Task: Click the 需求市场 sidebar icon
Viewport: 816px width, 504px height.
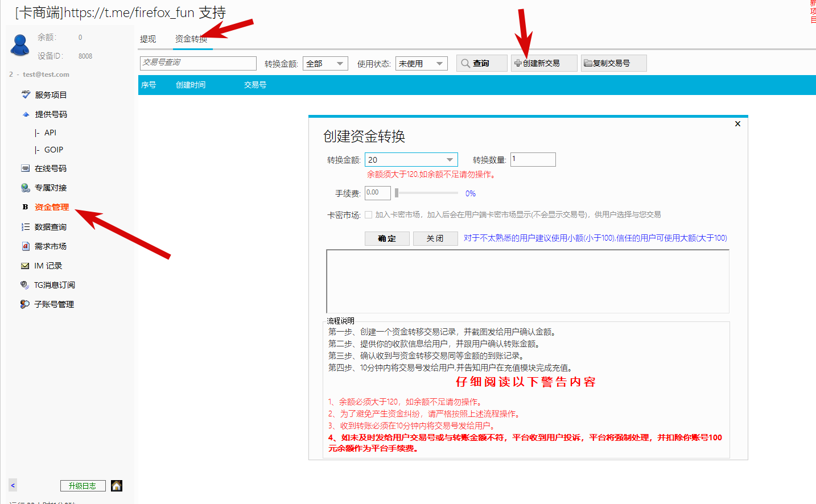Action: click(x=25, y=246)
